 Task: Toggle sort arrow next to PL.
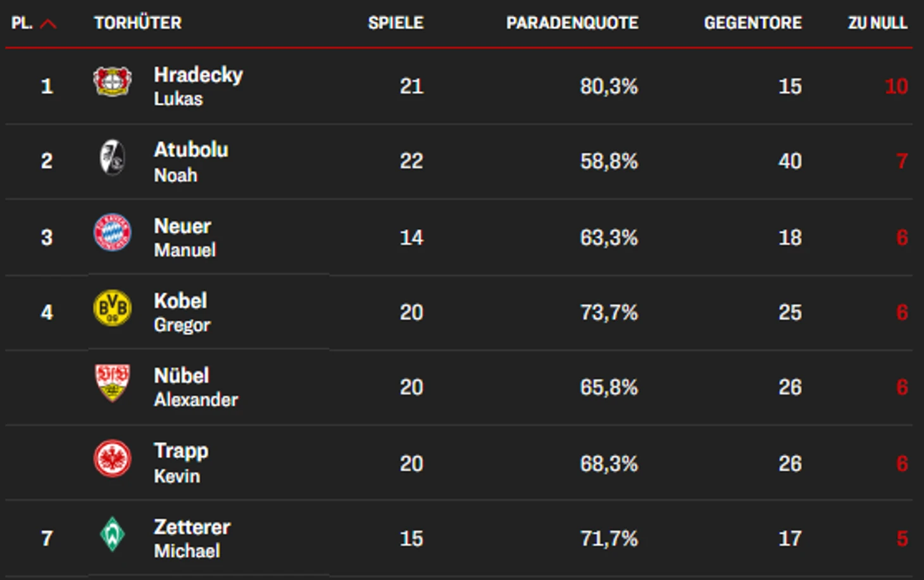click(48, 24)
